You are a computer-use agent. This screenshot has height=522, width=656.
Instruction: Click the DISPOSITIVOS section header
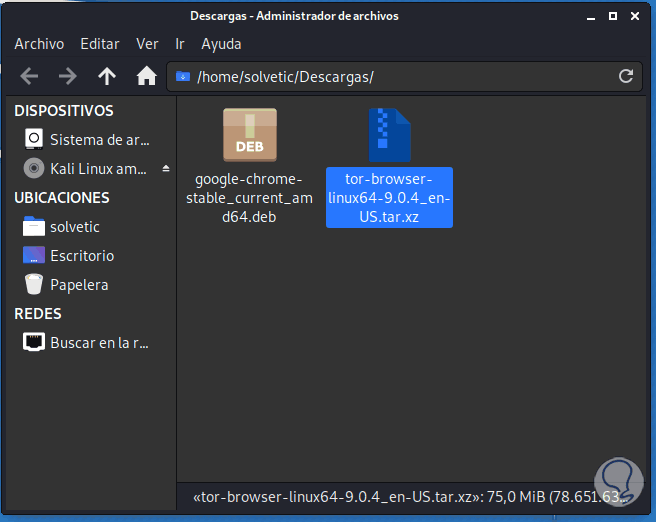tap(64, 110)
